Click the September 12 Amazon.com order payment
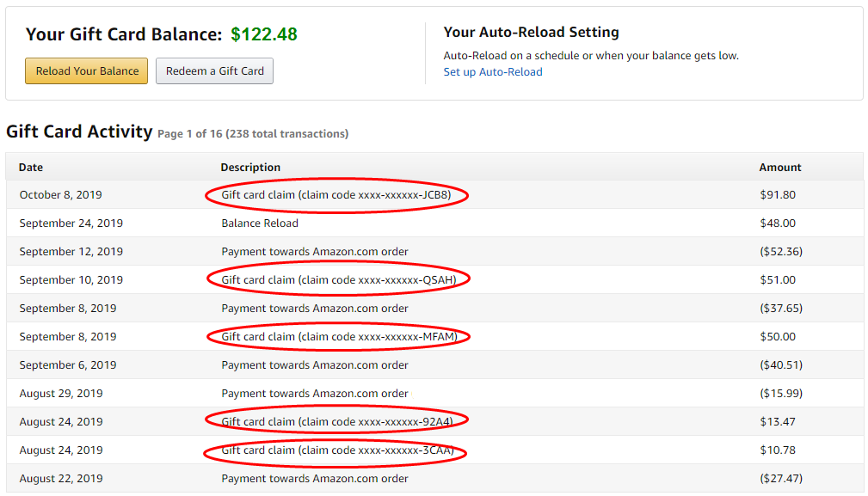Screen dimensions: 868x496 [315, 252]
